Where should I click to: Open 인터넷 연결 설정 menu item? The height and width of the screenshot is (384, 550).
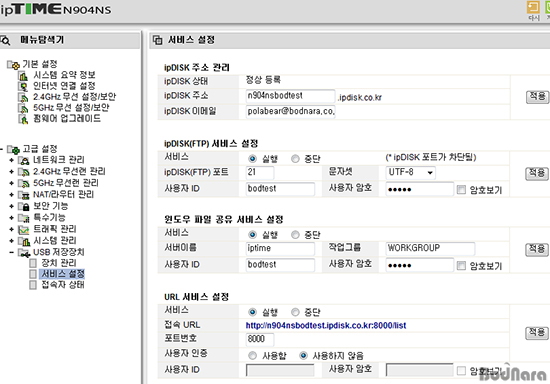click(x=65, y=86)
